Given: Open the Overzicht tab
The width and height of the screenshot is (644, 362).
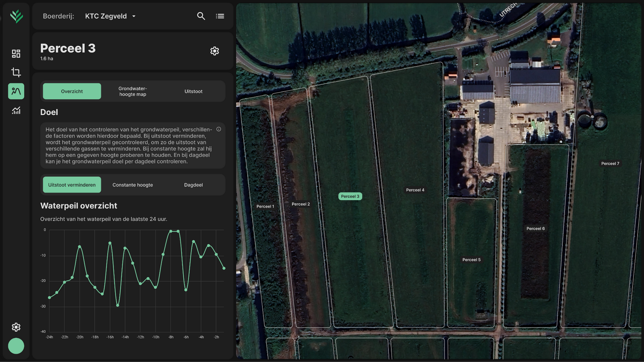Looking at the screenshot, I should pos(72,91).
